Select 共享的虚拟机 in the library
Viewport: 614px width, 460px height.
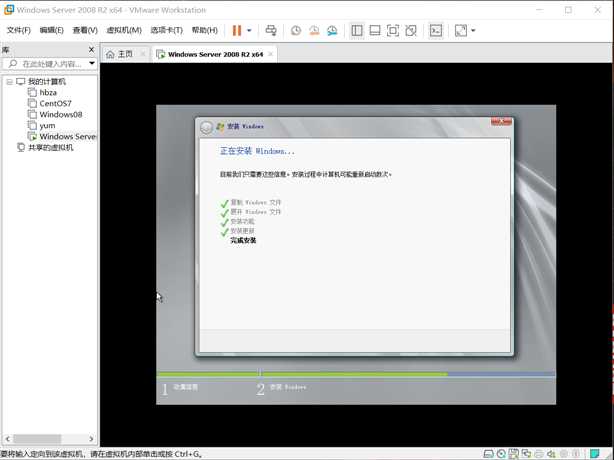pyautogui.click(x=51, y=147)
